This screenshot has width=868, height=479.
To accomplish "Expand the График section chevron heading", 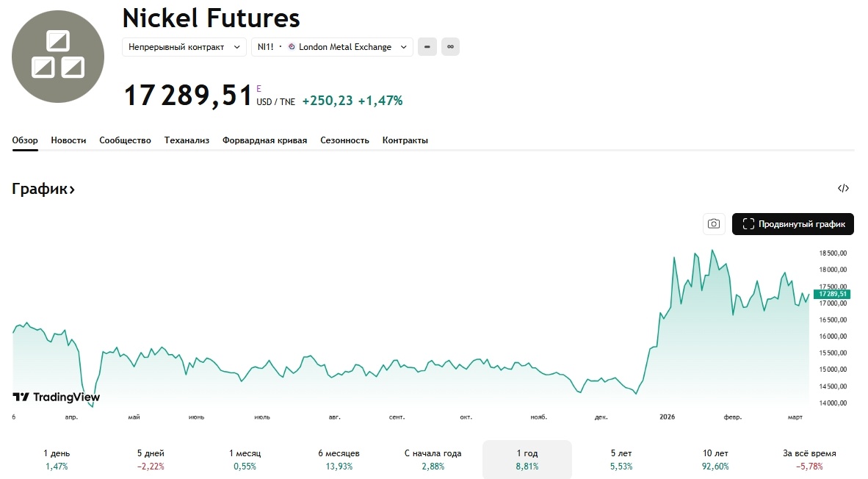I will point(43,189).
